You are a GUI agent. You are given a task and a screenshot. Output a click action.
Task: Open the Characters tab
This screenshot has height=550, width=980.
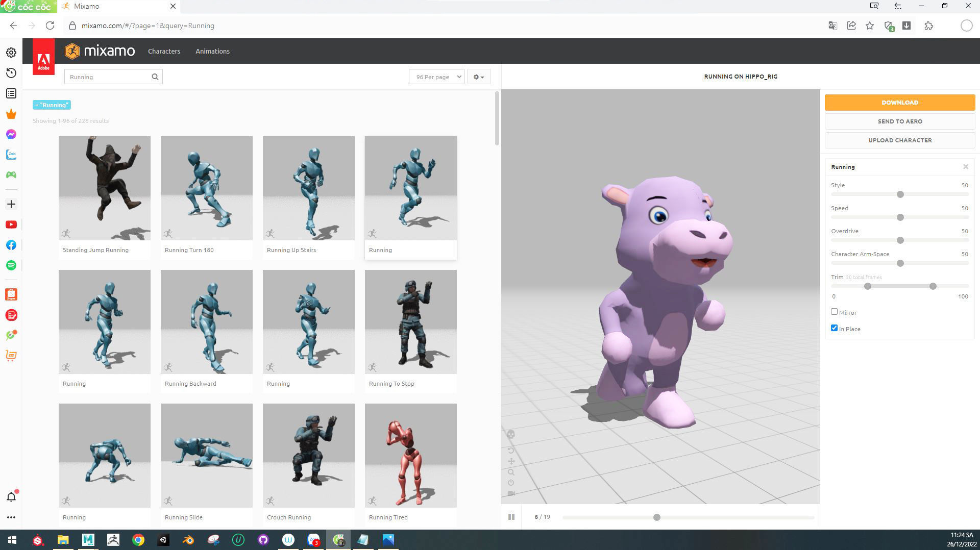click(x=164, y=51)
